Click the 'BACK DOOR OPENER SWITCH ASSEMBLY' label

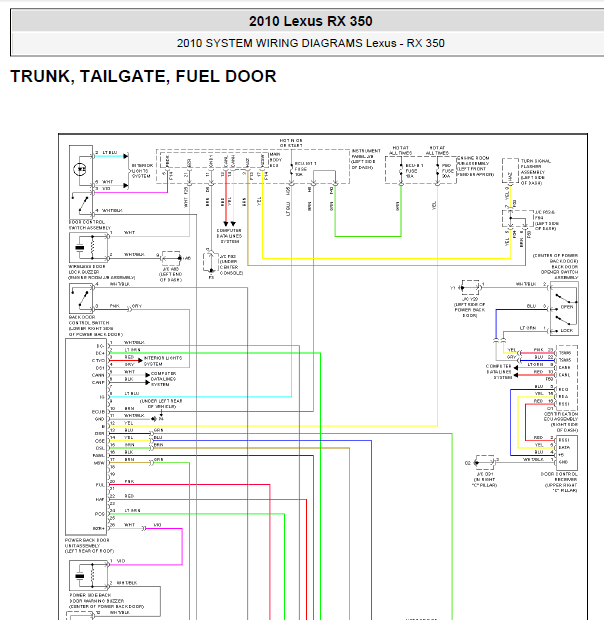(559, 272)
